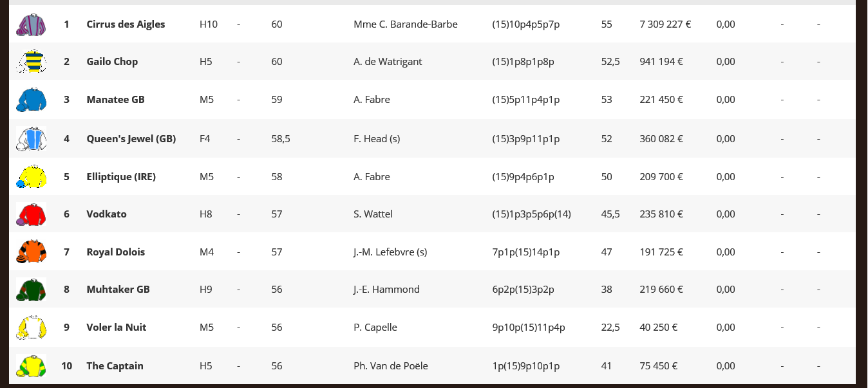Click Queen's Jewel white and blue silks icon
The width and height of the screenshot is (868, 388).
click(x=31, y=138)
